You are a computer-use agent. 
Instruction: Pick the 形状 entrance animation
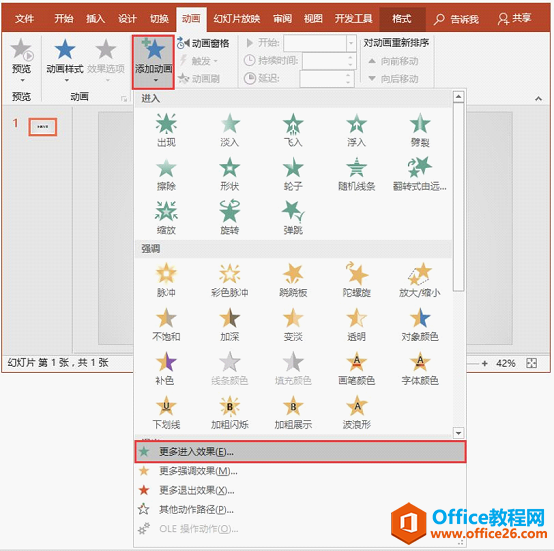pos(230,174)
